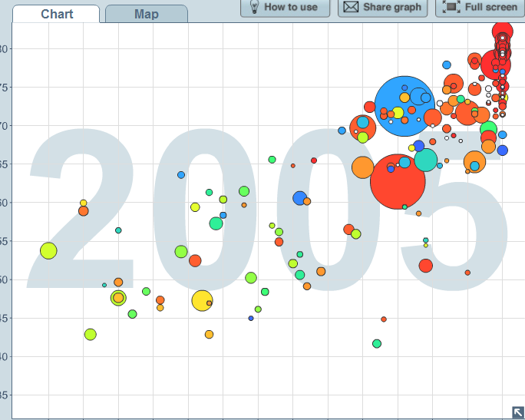Click the large yellow bubble near the chart bottom
The image size is (525, 420).
tap(202, 301)
